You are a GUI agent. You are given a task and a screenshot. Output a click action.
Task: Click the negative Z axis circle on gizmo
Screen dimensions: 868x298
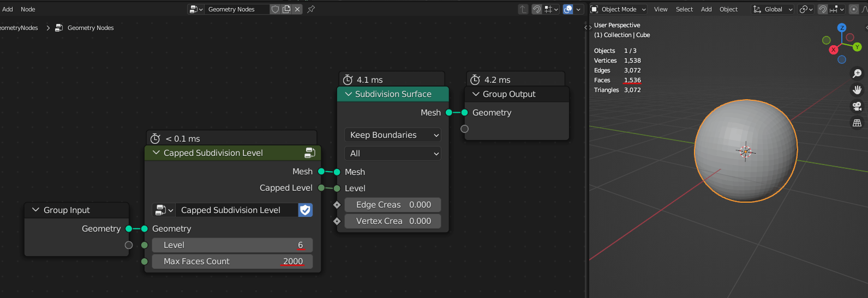pos(842,59)
